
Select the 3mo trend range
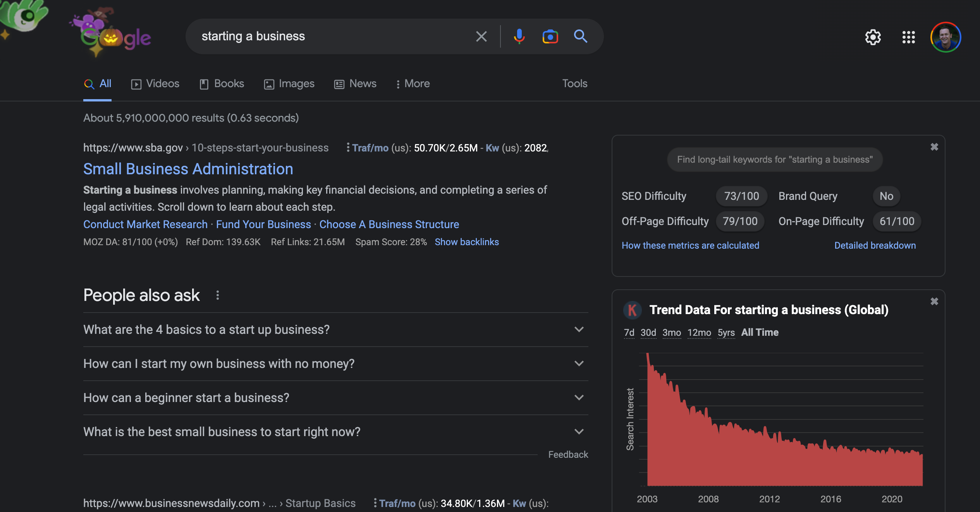pyautogui.click(x=672, y=333)
